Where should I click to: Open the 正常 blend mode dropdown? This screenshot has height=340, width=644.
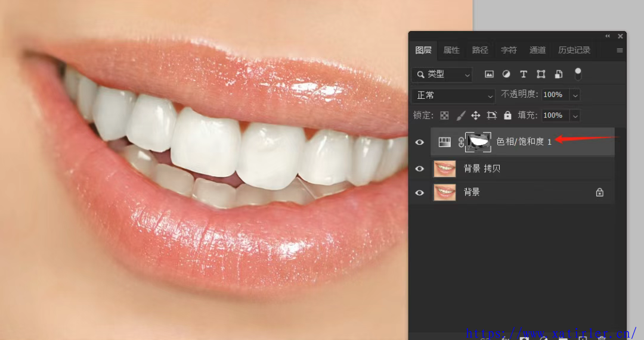click(454, 95)
